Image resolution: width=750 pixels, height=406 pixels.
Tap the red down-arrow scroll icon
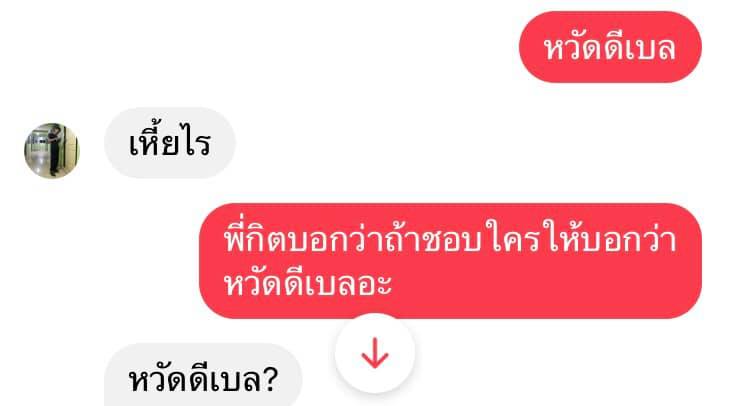tap(375, 353)
